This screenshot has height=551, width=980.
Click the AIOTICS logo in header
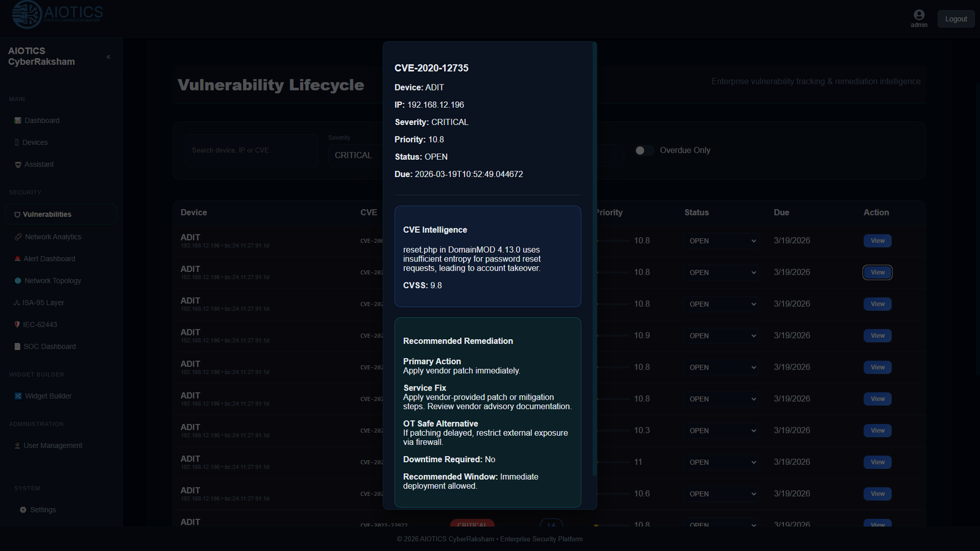coord(58,14)
